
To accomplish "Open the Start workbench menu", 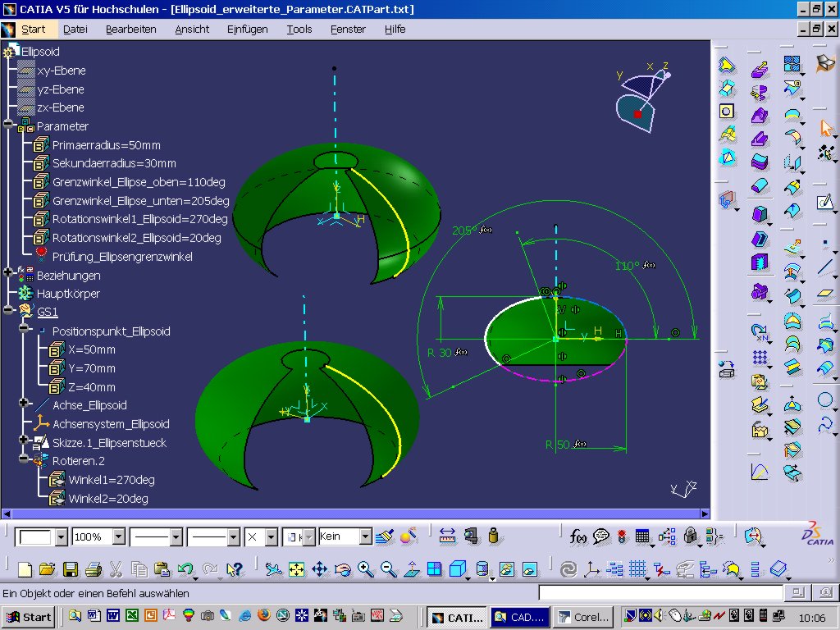I will click(x=33, y=30).
